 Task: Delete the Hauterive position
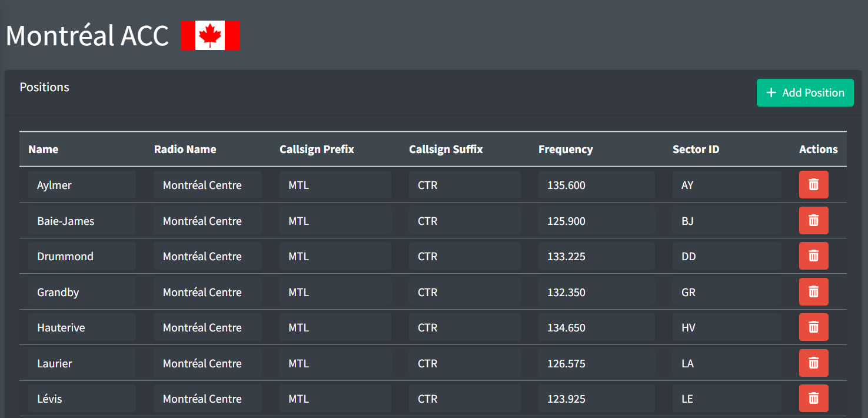point(813,327)
